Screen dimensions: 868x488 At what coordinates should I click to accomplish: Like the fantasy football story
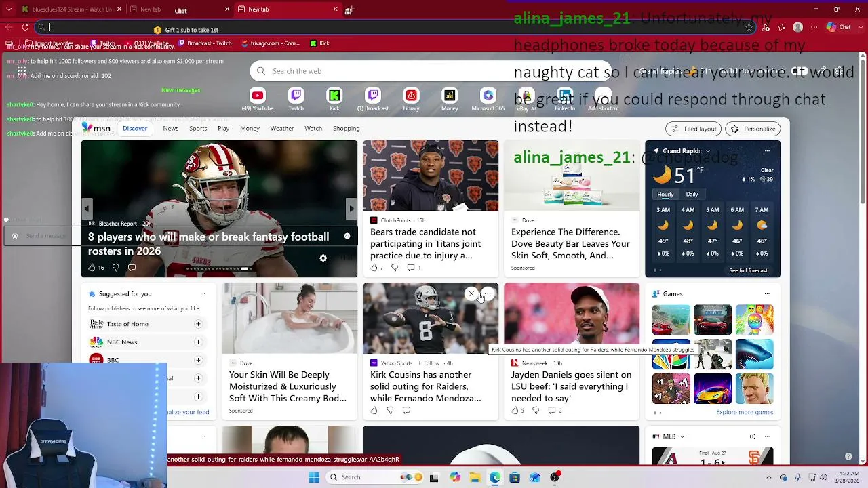point(96,268)
